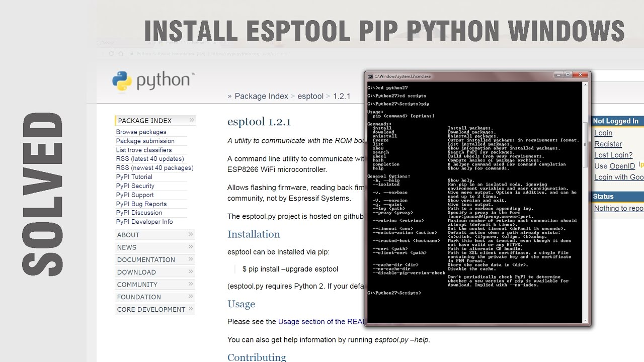Click the esptool 1.2.1 heading

259,122
